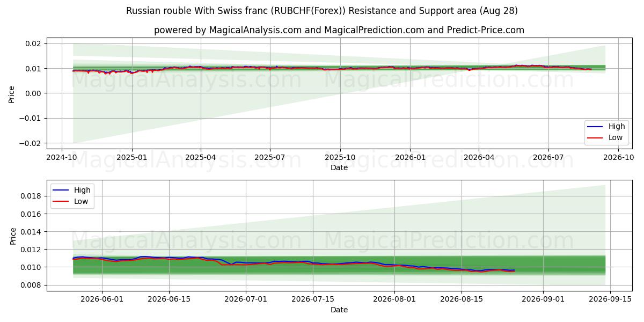644x322 pixels.
Task: Click the bottom chart x-axis label 2026-08-15
Action: point(462,299)
